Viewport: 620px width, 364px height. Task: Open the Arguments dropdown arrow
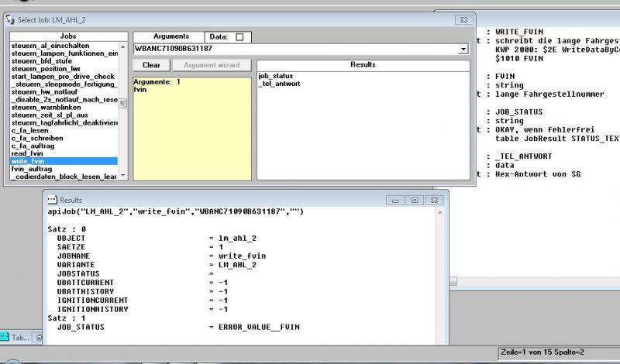point(463,49)
